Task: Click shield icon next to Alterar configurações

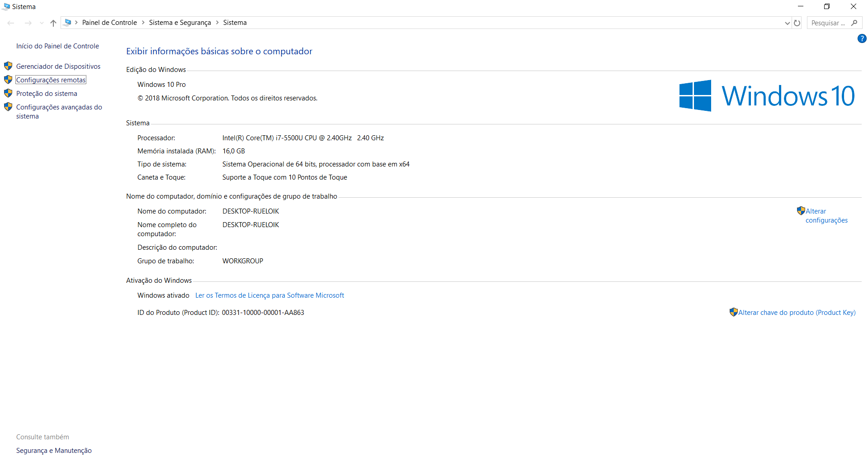Action: tap(801, 211)
